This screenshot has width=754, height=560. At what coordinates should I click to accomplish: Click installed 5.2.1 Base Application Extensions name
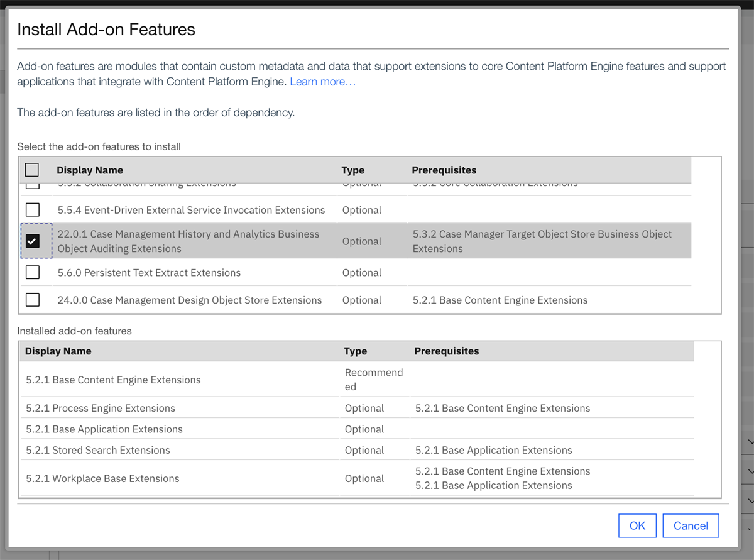coord(104,429)
